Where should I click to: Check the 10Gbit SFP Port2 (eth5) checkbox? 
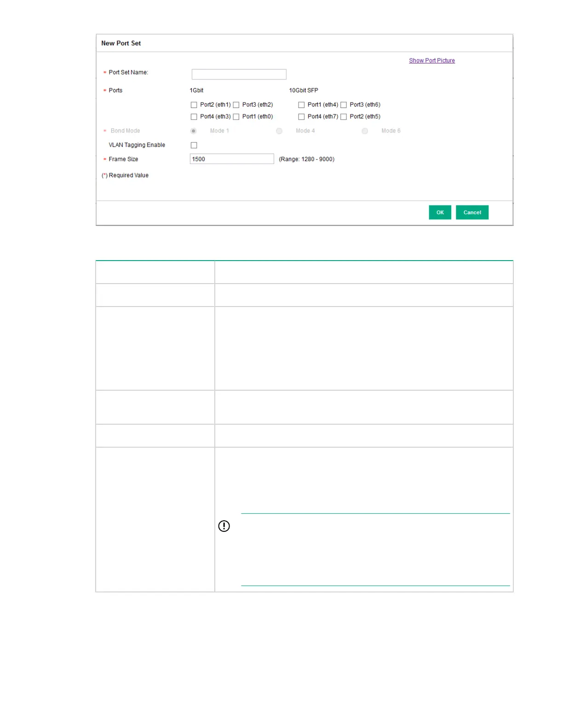point(344,117)
